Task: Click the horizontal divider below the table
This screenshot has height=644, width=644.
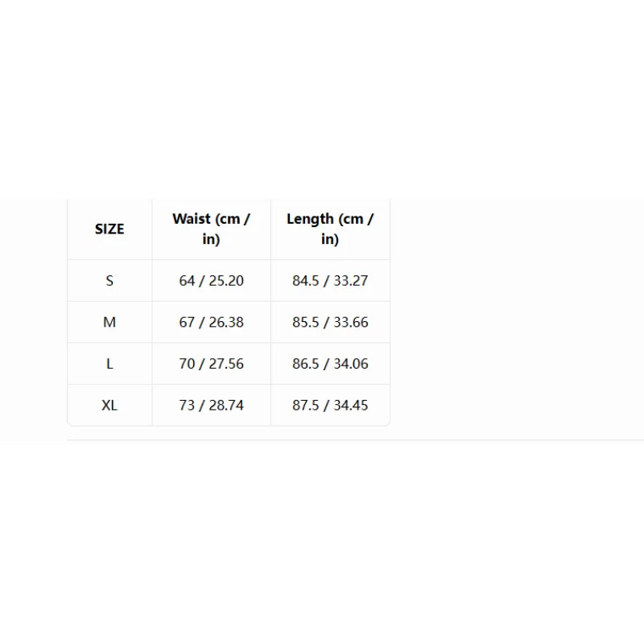Action: [355, 440]
